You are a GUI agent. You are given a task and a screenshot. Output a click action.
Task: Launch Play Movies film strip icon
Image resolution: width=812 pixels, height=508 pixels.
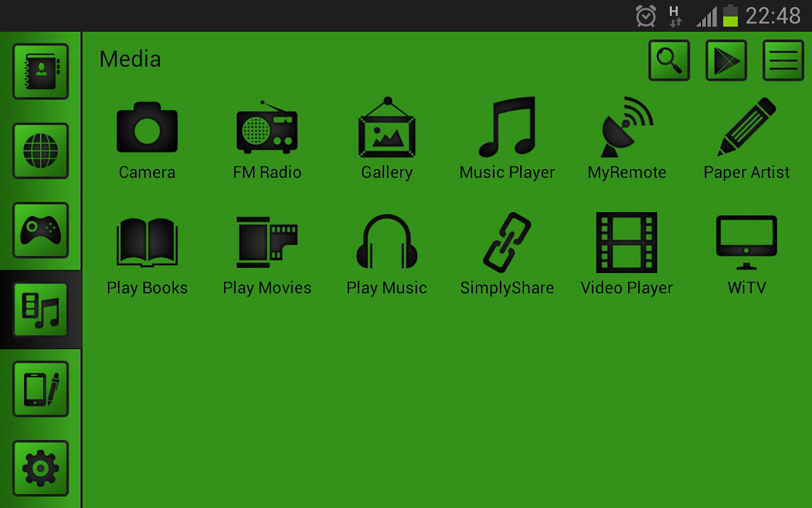(266, 243)
